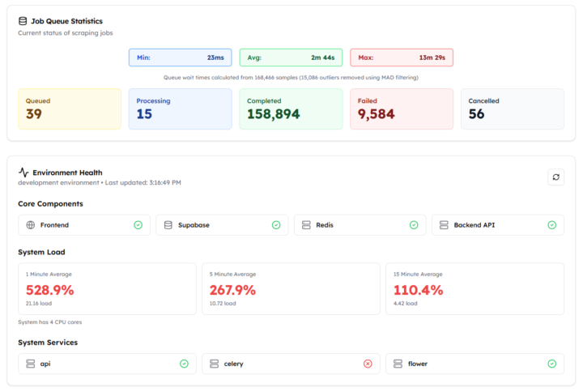Click the Environment Health pulse icon
This screenshot has width=583, height=392.
[23, 173]
